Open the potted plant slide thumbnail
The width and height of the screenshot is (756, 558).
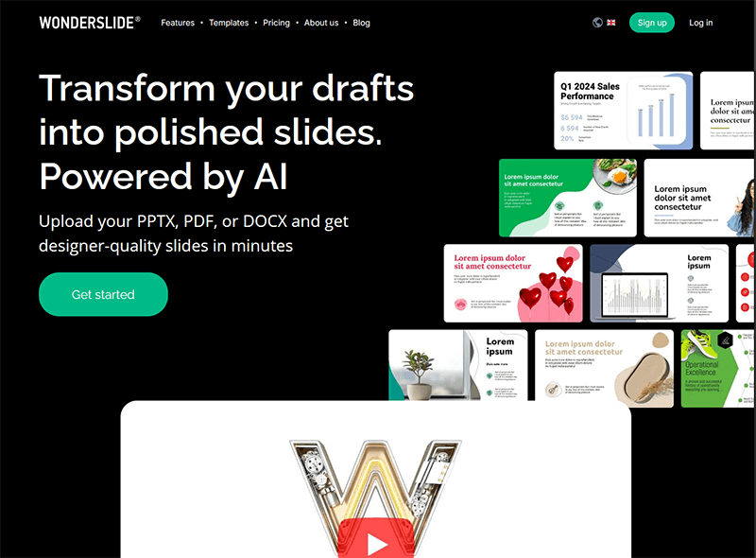(458, 365)
